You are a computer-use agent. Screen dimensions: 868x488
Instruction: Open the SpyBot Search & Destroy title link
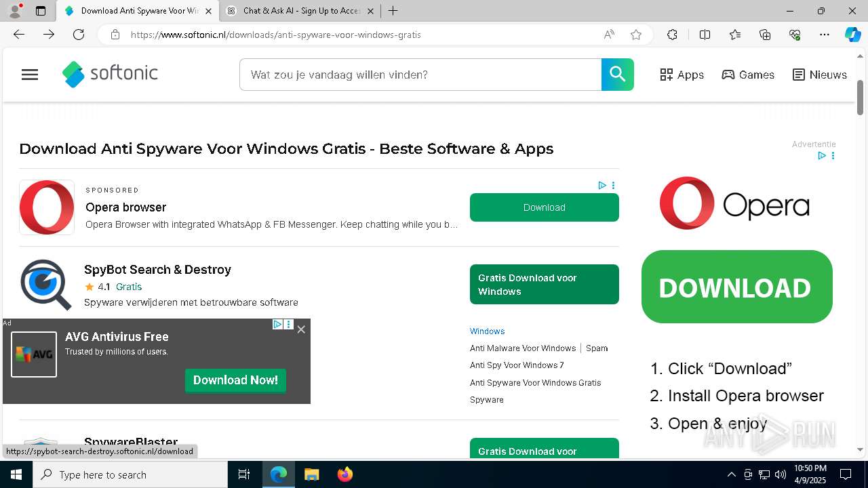tap(157, 270)
